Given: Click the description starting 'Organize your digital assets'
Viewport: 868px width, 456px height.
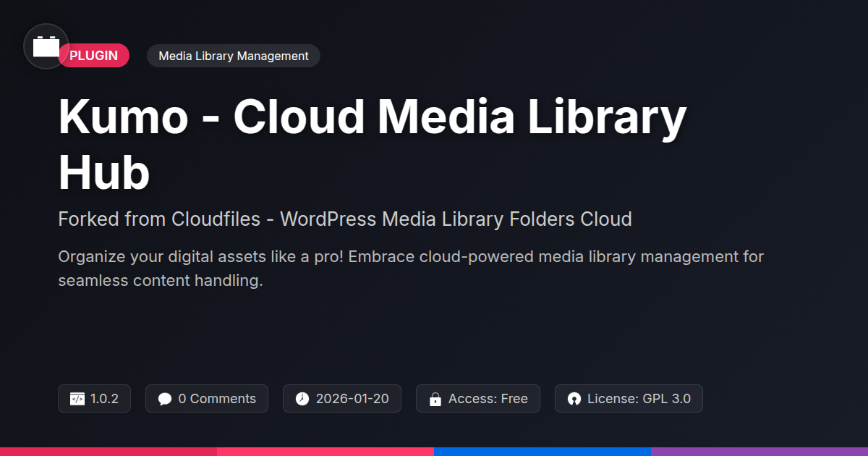Looking at the screenshot, I should click(411, 269).
